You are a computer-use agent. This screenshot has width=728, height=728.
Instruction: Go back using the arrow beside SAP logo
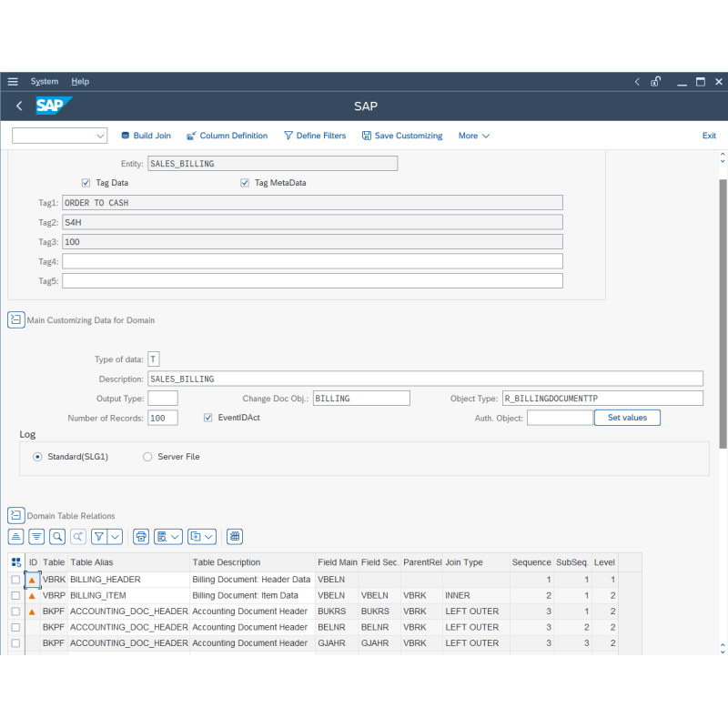coord(19,106)
